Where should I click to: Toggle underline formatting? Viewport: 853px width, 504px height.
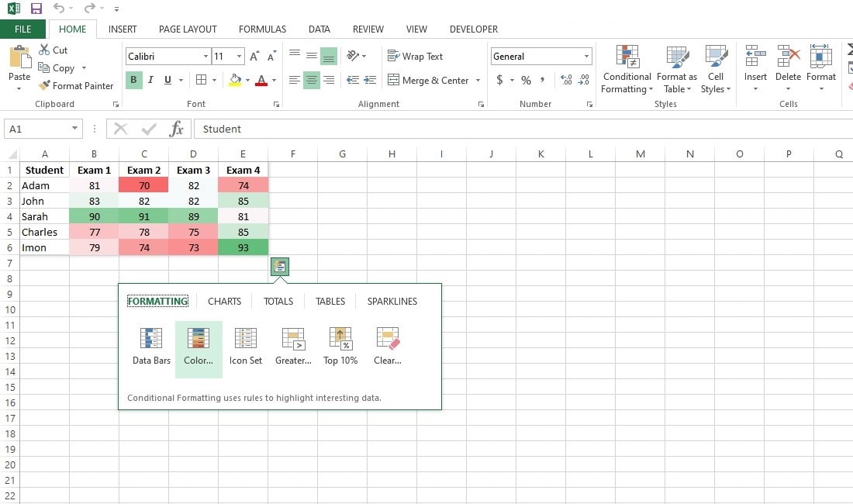166,80
